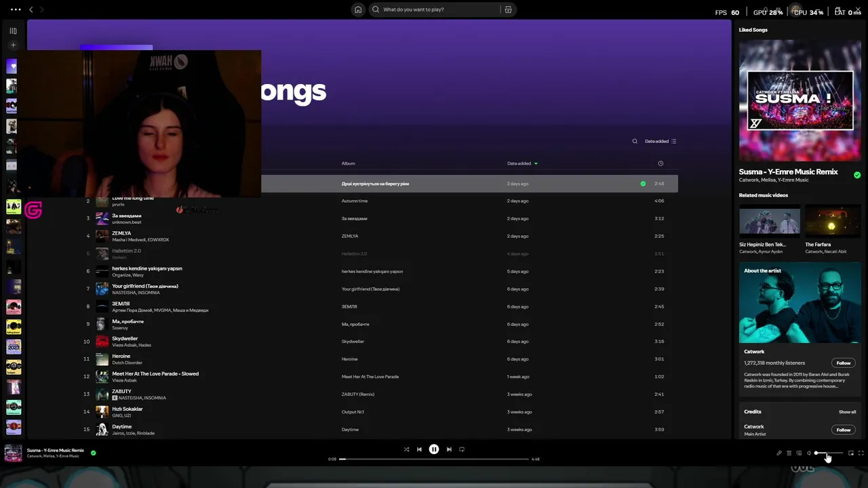Viewport: 868px width, 488px height.
Task: Click now playing album thumbnail at bottom left
Action: coord(13,453)
